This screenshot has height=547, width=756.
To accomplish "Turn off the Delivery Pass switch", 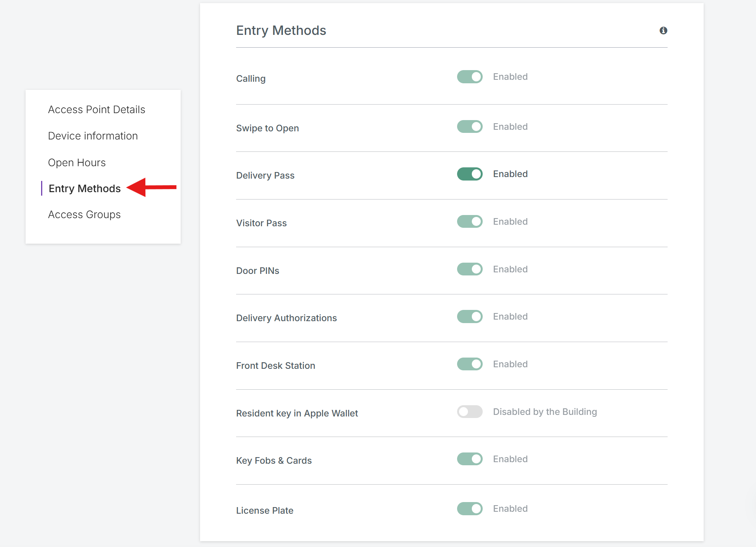I will pos(469,174).
